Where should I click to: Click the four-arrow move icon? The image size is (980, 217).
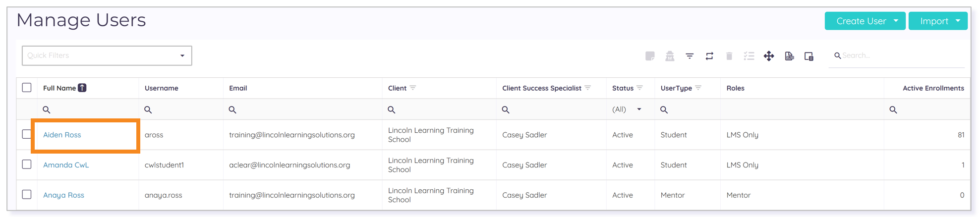[x=769, y=56]
